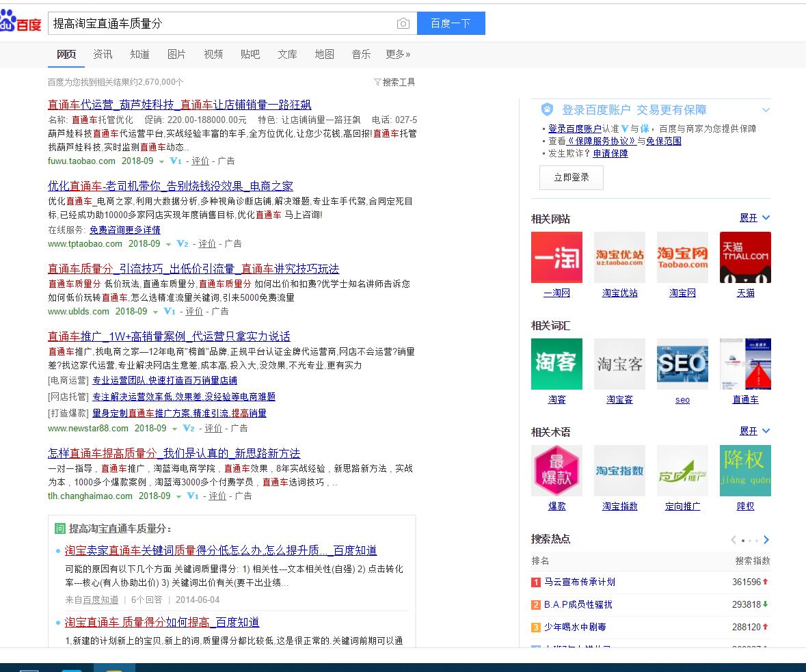Open the 直通车 related term image
Viewport: 806px width, 672px height.
pyautogui.click(x=745, y=364)
